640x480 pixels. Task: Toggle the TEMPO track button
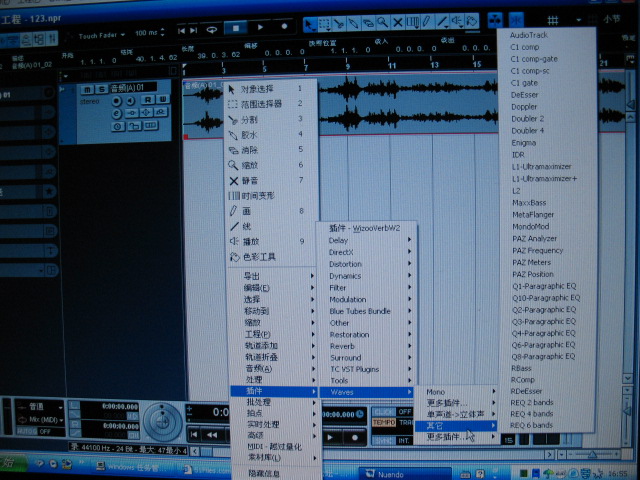384,422
